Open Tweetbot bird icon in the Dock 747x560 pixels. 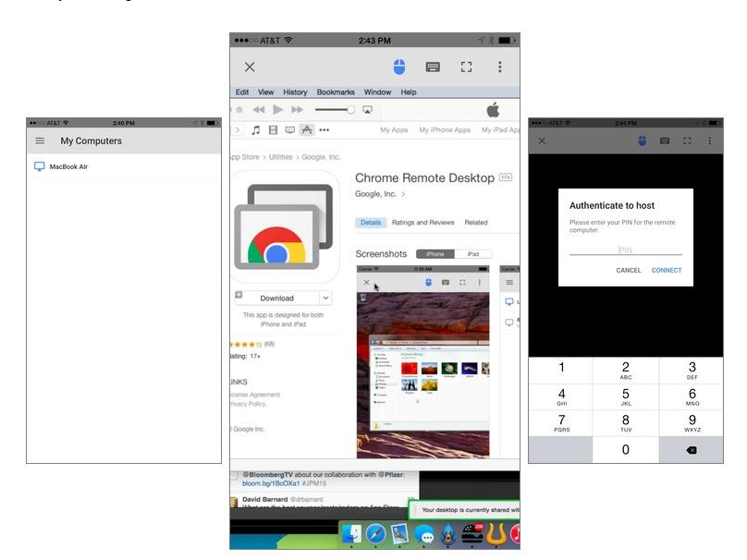(x=447, y=534)
